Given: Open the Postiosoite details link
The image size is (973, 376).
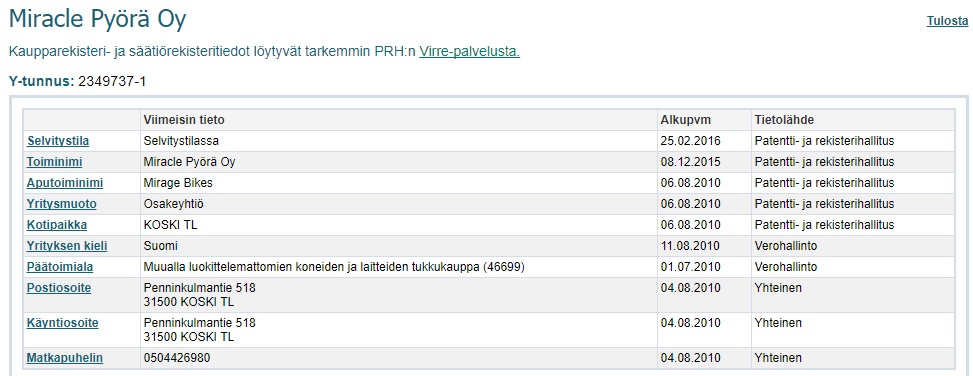Looking at the screenshot, I should tap(58, 288).
